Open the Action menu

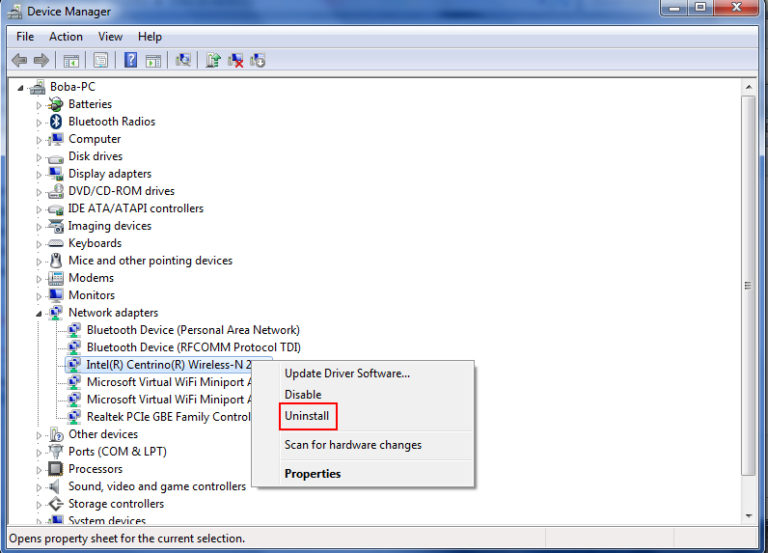(66, 37)
